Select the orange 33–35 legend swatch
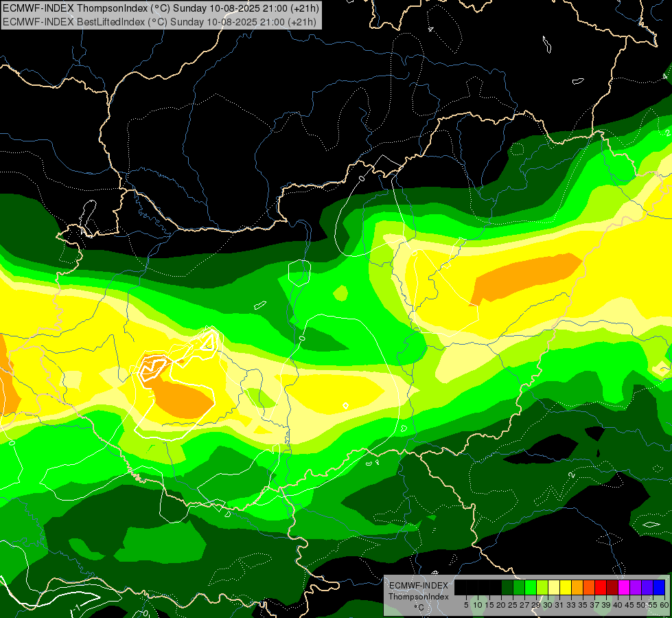The image size is (672, 618). (x=577, y=587)
